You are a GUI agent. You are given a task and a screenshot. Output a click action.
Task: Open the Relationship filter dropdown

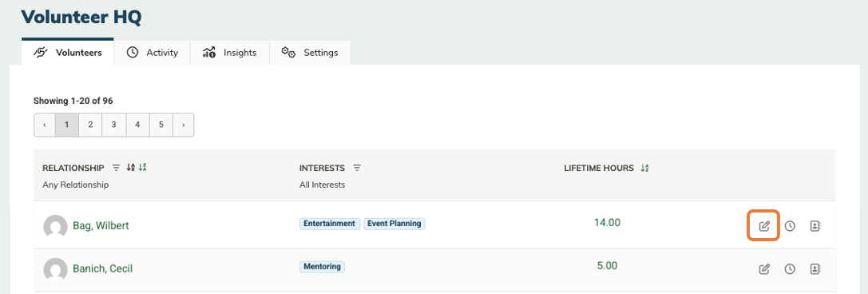[116, 167]
